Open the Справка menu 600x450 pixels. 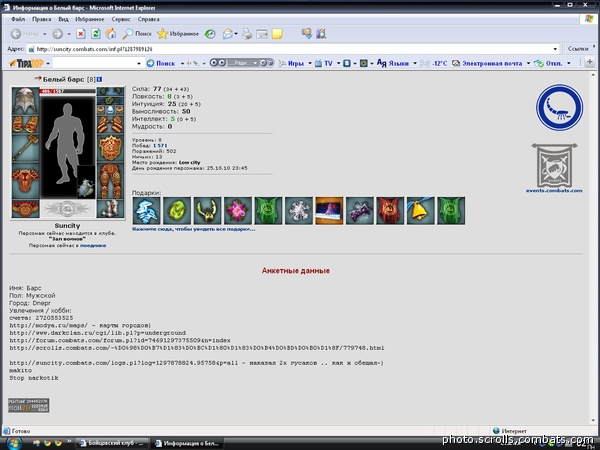[148, 19]
